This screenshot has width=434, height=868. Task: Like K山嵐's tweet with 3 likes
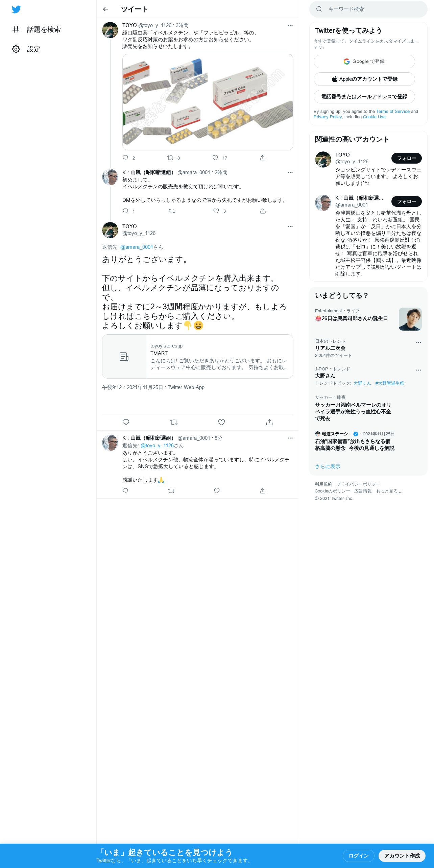pyautogui.click(x=216, y=211)
